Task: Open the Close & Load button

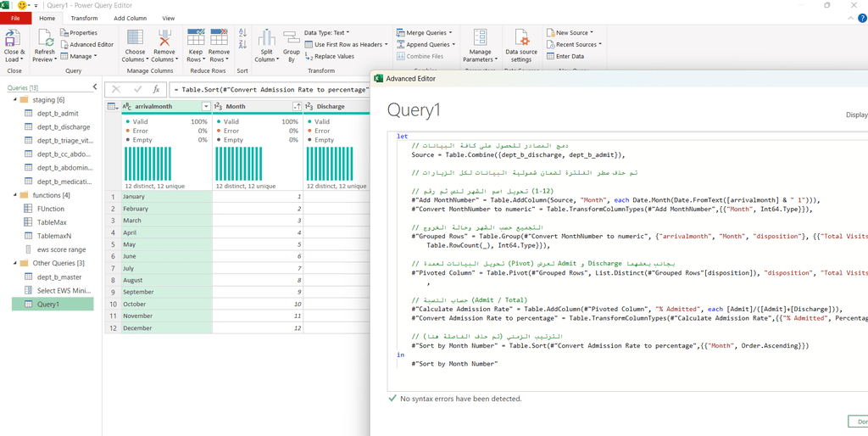Action: (x=14, y=46)
